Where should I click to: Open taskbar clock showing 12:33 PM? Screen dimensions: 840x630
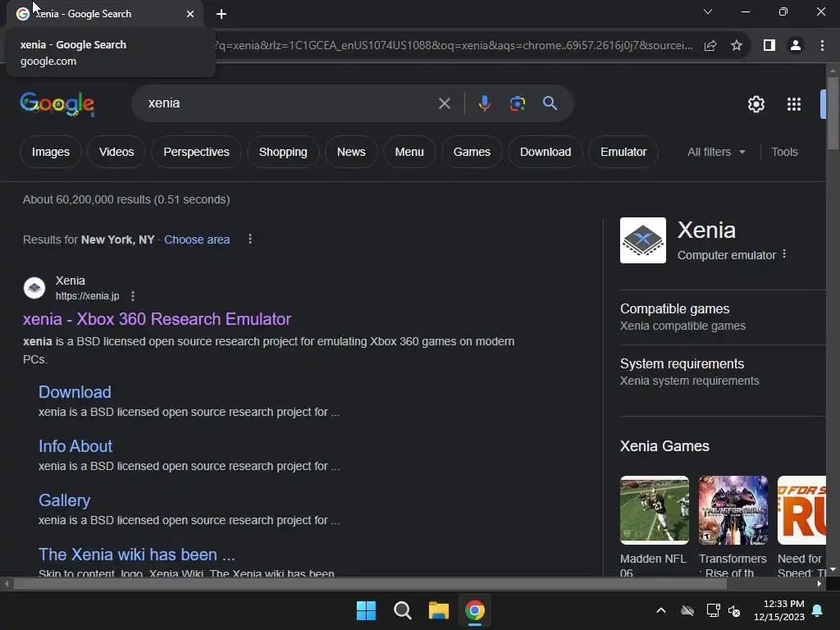click(x=779, y=610)
